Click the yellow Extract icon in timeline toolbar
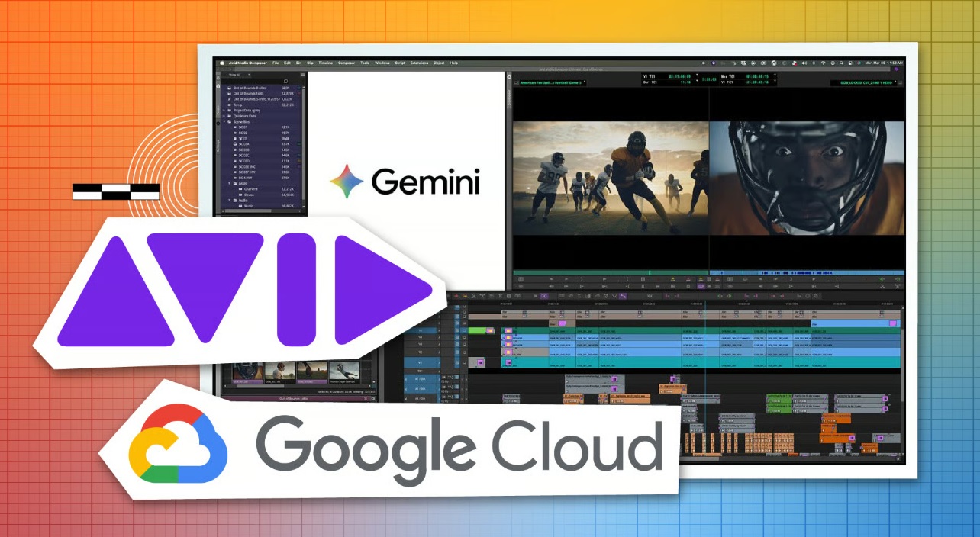 pyautogui.click(x=463, y=296)
